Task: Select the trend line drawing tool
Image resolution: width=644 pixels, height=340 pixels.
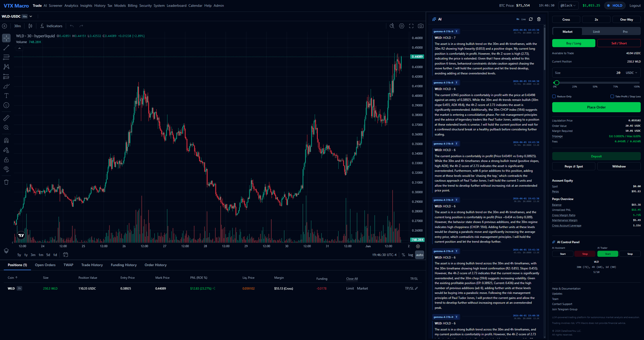Action: click(6, 48)
